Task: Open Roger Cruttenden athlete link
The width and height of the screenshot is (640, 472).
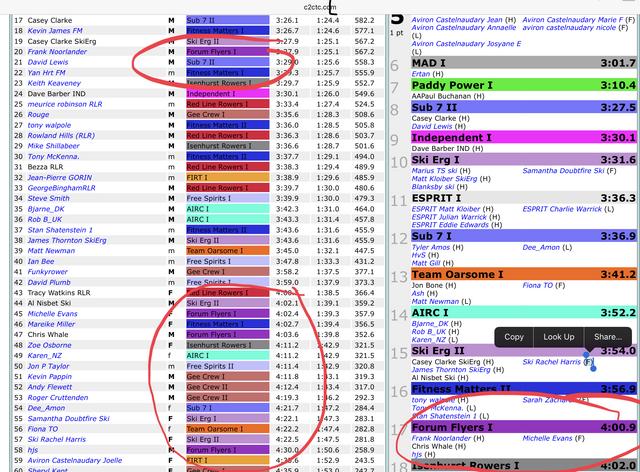Action: pyautogui.click(x=58, y=398)
